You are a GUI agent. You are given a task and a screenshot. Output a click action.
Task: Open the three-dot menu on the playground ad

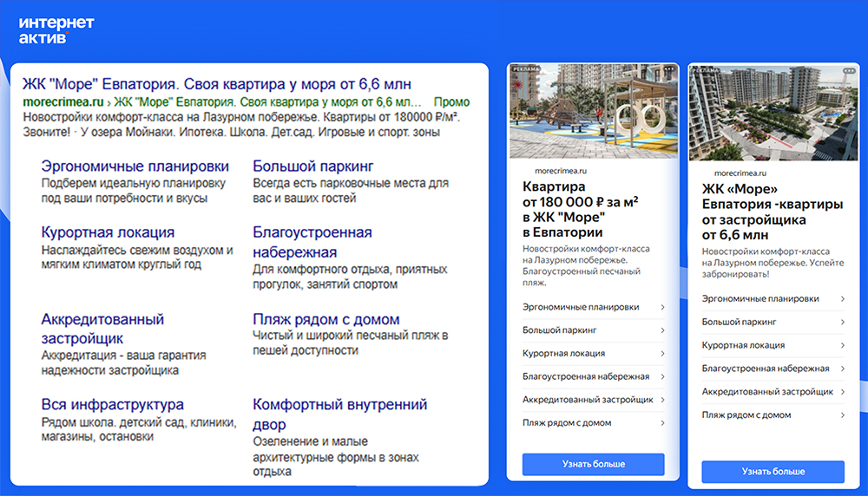click(668, 69)
